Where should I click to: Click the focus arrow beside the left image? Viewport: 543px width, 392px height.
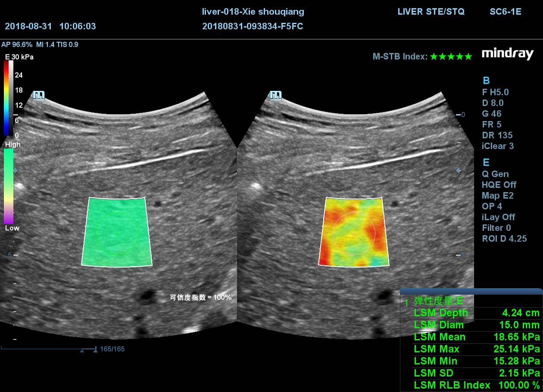[x=16, y=171]
